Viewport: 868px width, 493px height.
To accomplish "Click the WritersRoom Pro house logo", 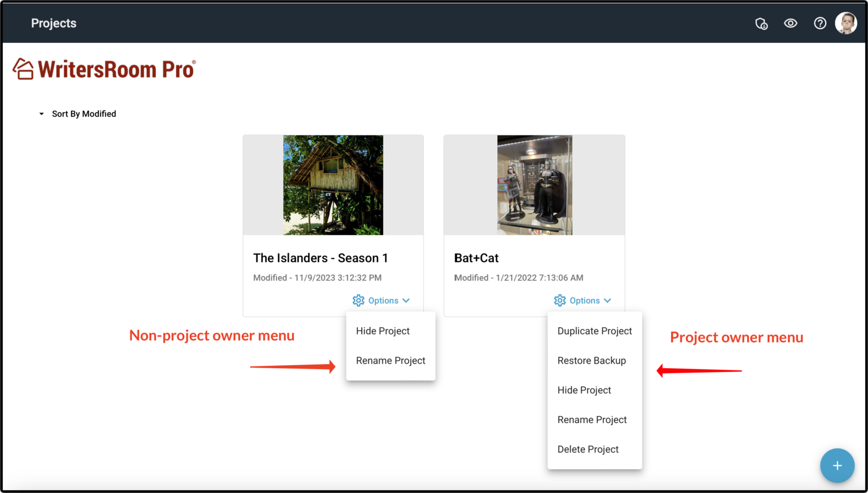I will pos(23,68).
